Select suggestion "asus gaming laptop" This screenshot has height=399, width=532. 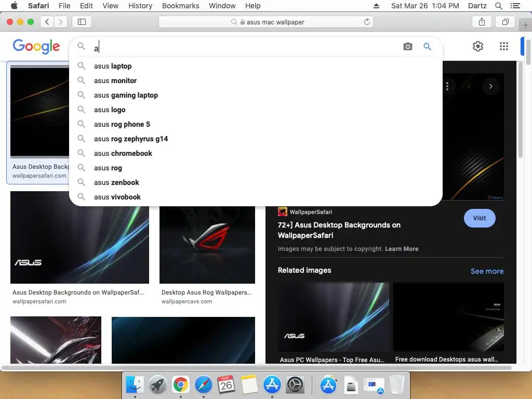pyautogui.click(x=256, y=96)
